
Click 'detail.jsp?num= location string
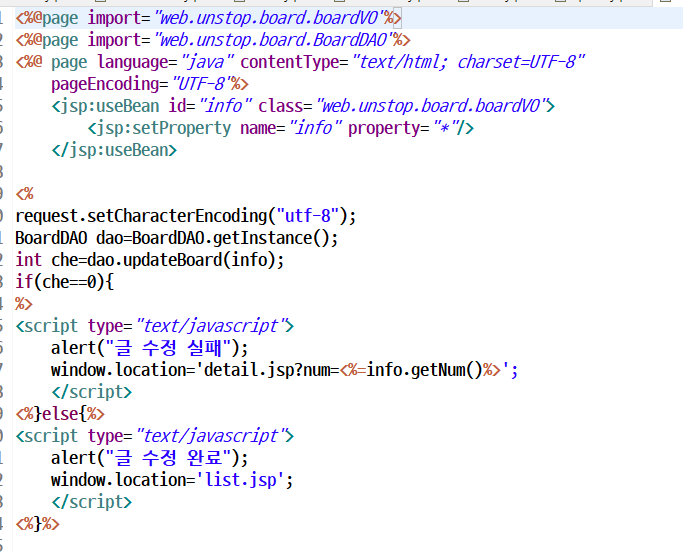coord(268,370)
